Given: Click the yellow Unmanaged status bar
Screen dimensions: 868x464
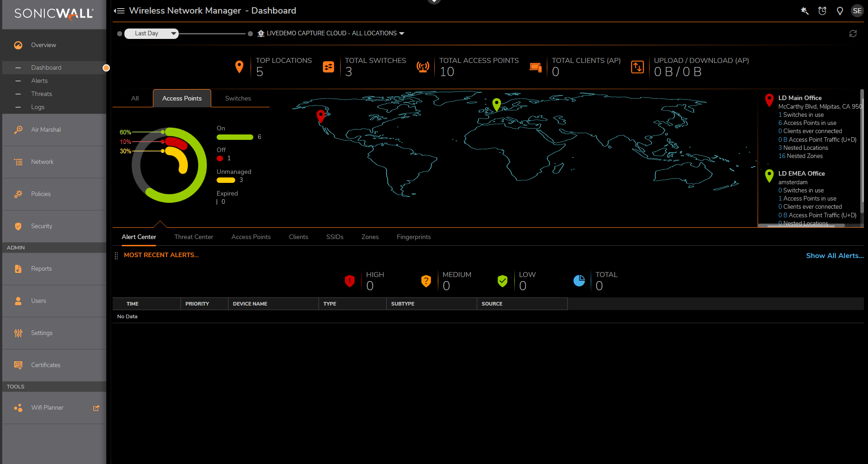Looking at the screenshot, I should 226,180.
